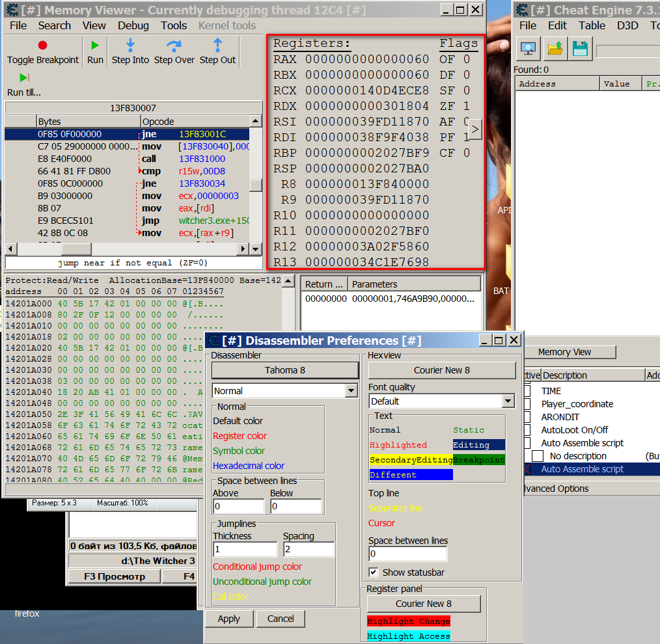
Task: Click the Memory View button
Action: (x=564, y=352)
